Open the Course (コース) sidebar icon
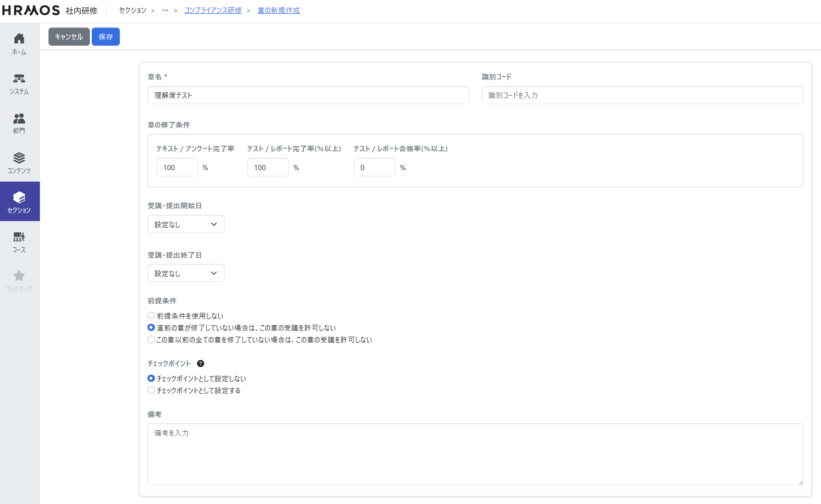 [19, 241]
